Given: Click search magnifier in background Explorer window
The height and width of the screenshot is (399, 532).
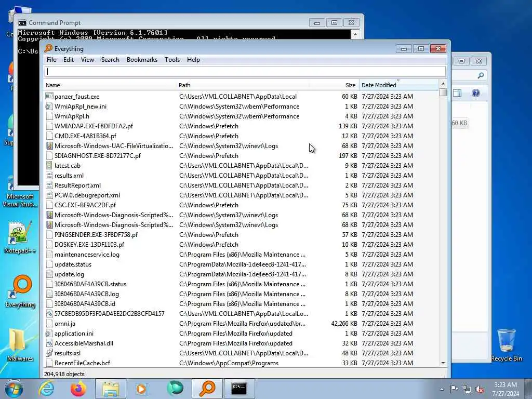Looking at the screenshot, I should 481,75.
